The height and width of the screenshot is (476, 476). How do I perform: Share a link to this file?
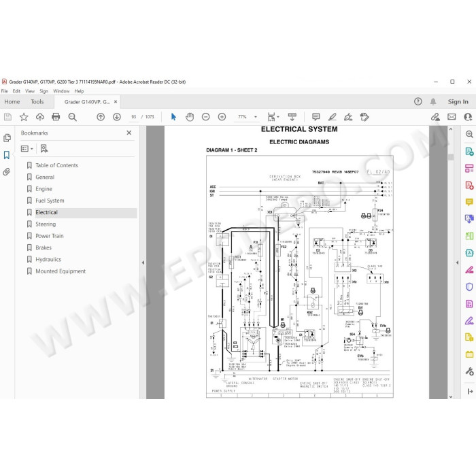point(435,117)
